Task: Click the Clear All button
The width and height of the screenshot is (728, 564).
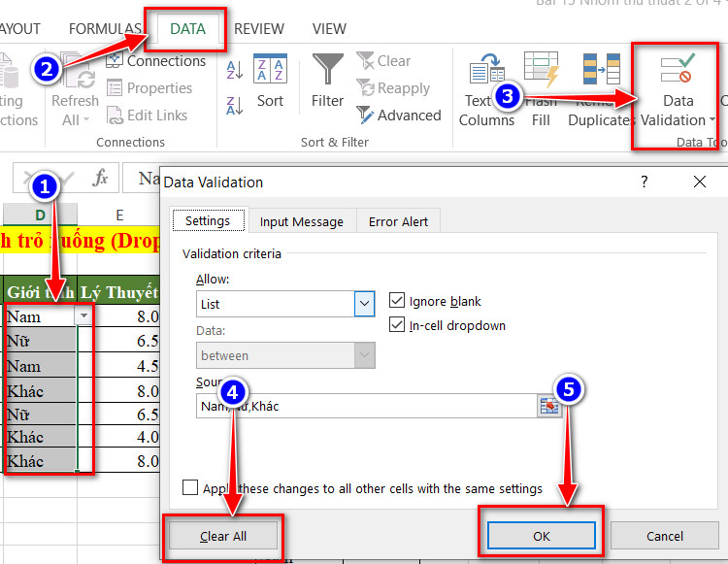Action: (223, 536)
